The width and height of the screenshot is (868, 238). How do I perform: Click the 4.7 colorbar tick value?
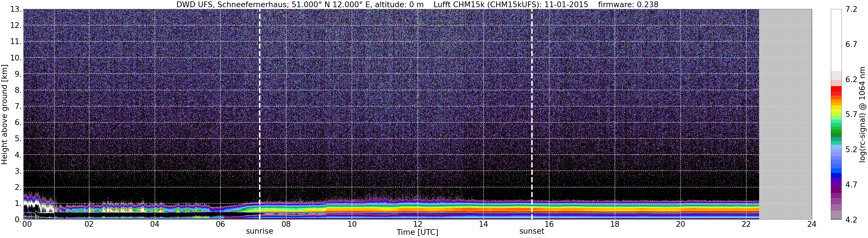point(851,185)
